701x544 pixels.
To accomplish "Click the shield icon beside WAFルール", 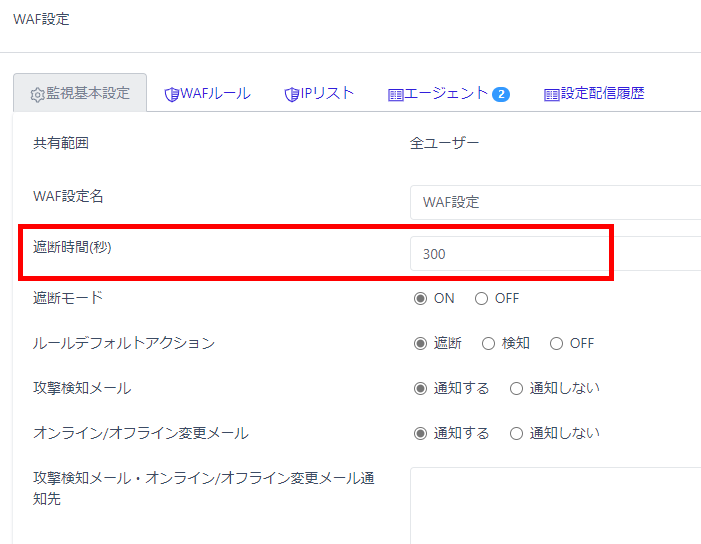I will (x=171, y=94).
